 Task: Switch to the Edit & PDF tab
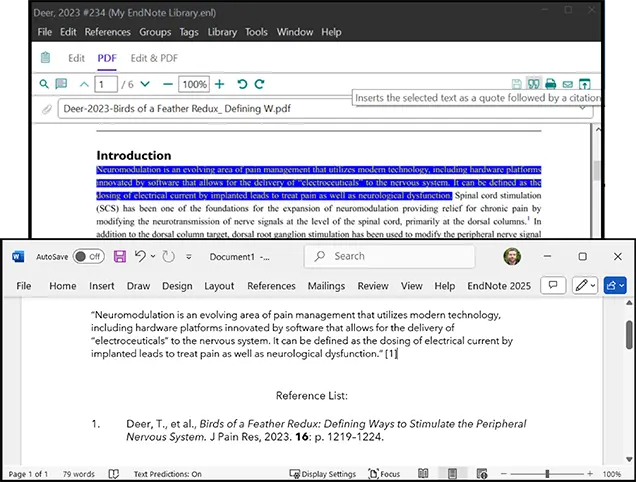click(154, 58)
